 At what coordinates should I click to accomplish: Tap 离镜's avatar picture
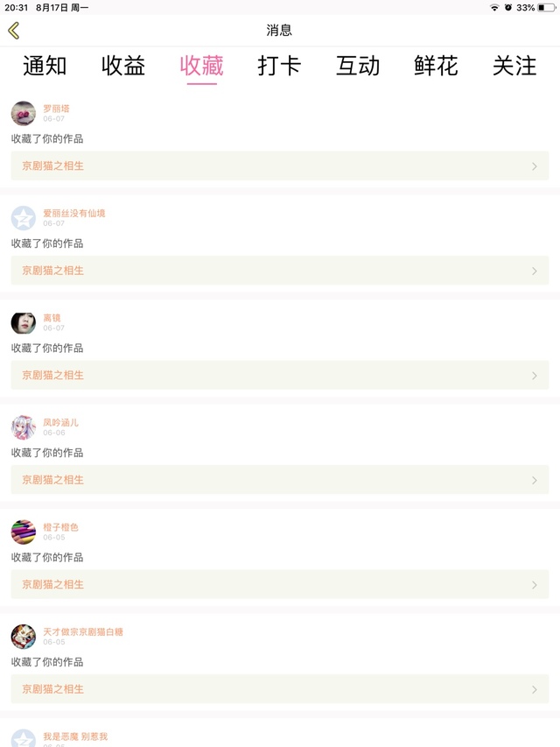coord(24,323)
